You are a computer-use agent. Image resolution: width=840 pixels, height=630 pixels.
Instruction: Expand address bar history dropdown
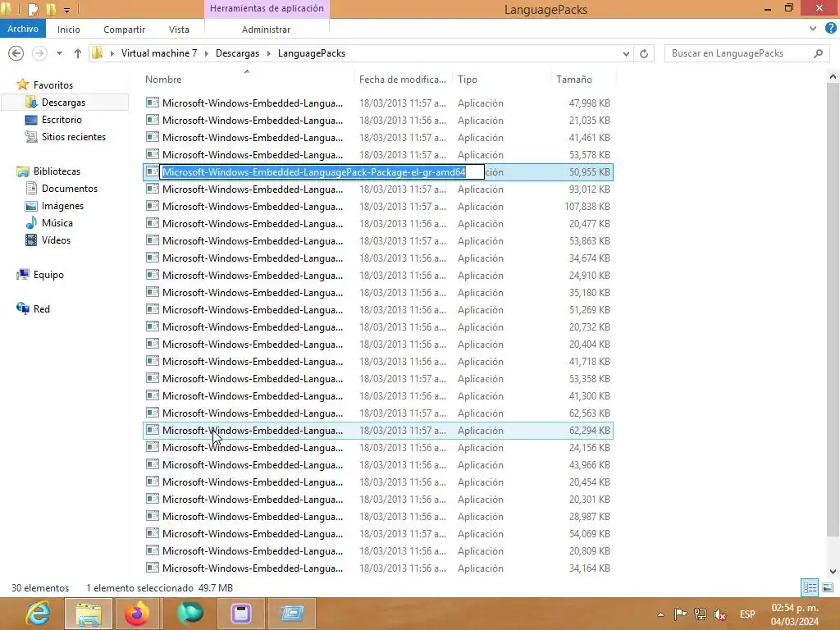point(626,53)
